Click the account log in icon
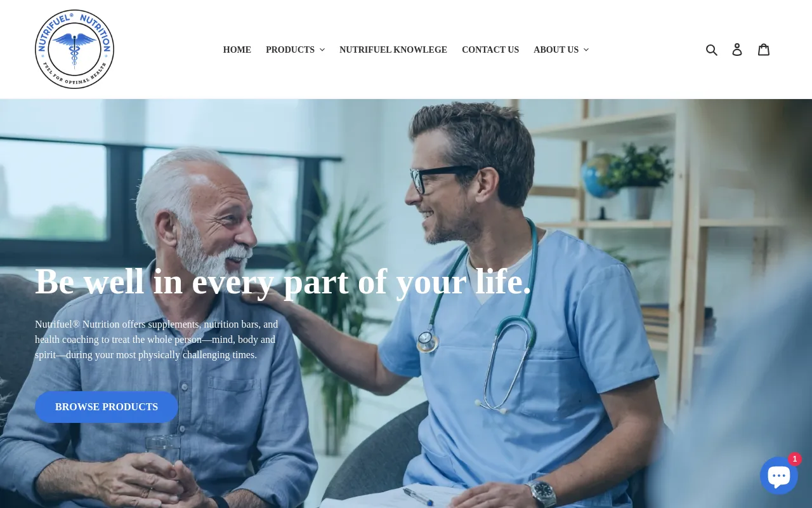This screenshot has width=812, height=508. (x=737, y=50)
